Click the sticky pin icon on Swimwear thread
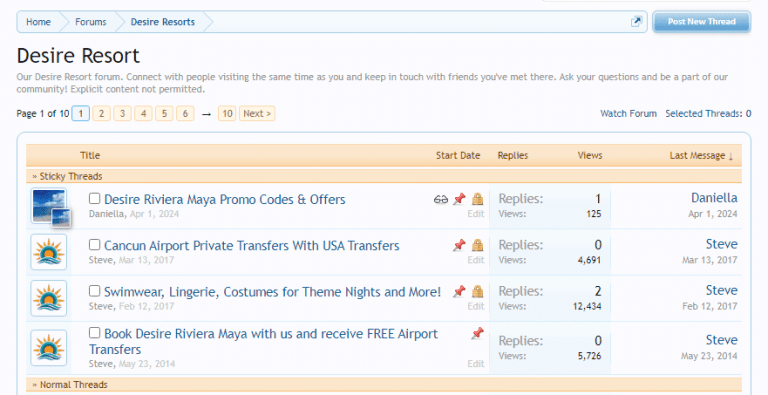Screen dimensions: 768x395 point(459,292)
